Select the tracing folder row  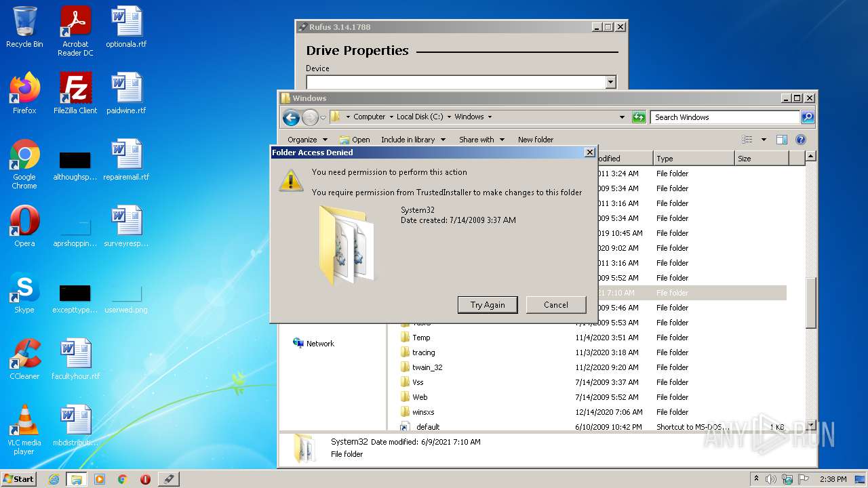(x=593, y=352)
